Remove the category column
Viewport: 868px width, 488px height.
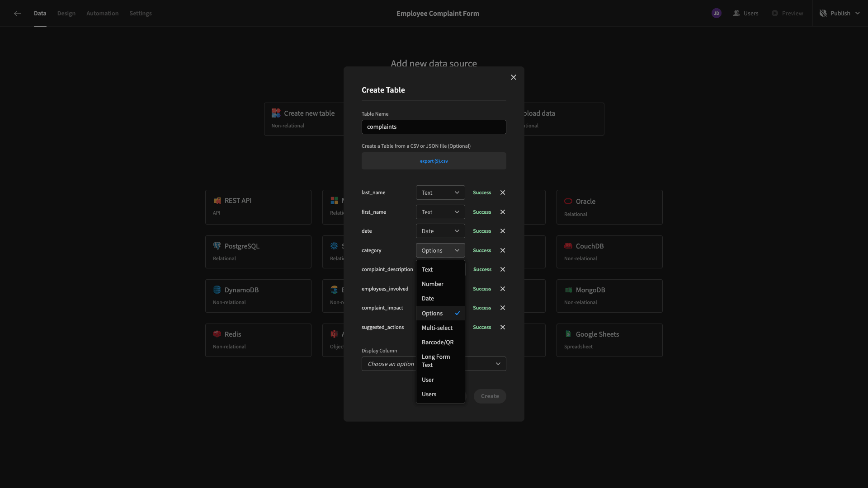[x=503, y=250]
